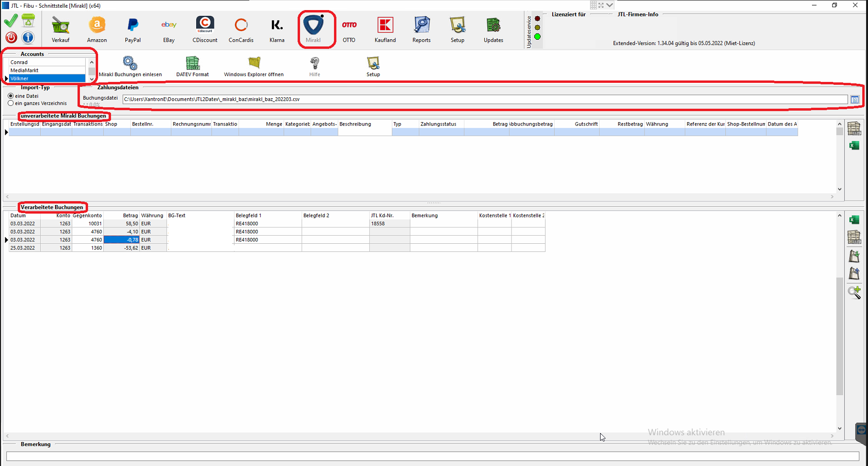Screen dimensions: 868x466
Task: Browse for Buchungsdatei file
Action: coord(855,100)
